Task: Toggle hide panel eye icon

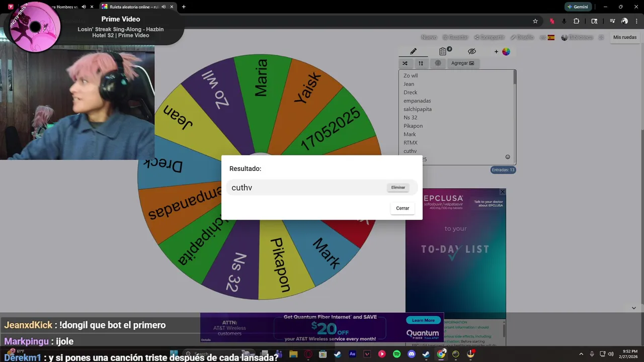Action: tap(471, 51)
